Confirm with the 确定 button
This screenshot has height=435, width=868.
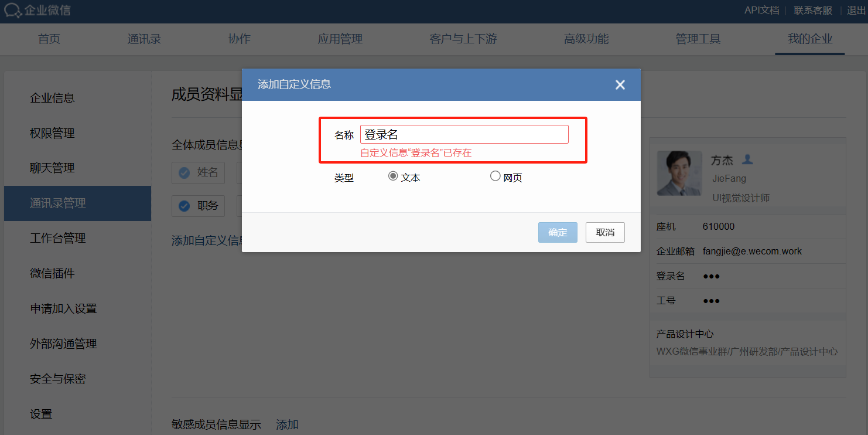558,232
